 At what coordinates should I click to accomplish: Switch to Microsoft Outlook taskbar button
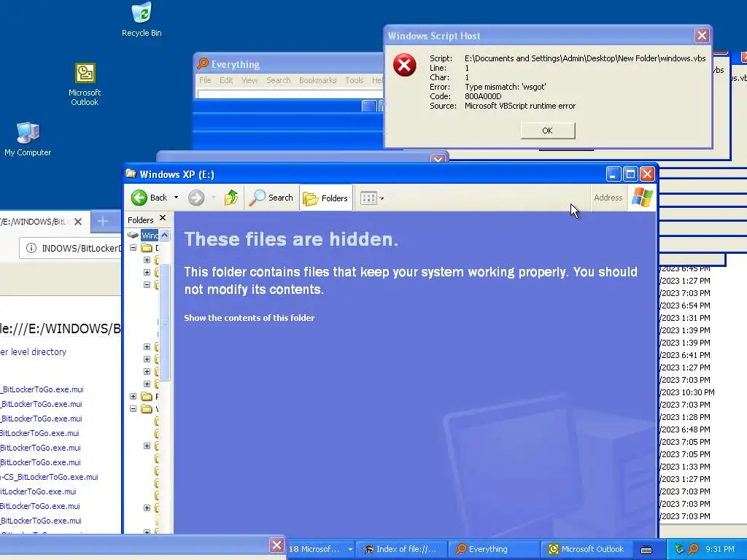pyautogui.click(x=587, y=549)
